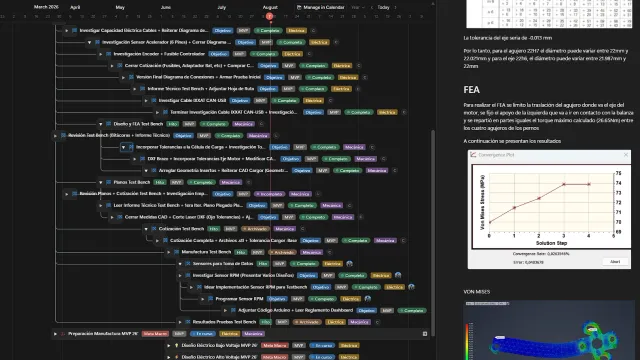Close the Convergence Plot window
The width and height of the screenshot is (640, 360).
(x=626, y=155)
